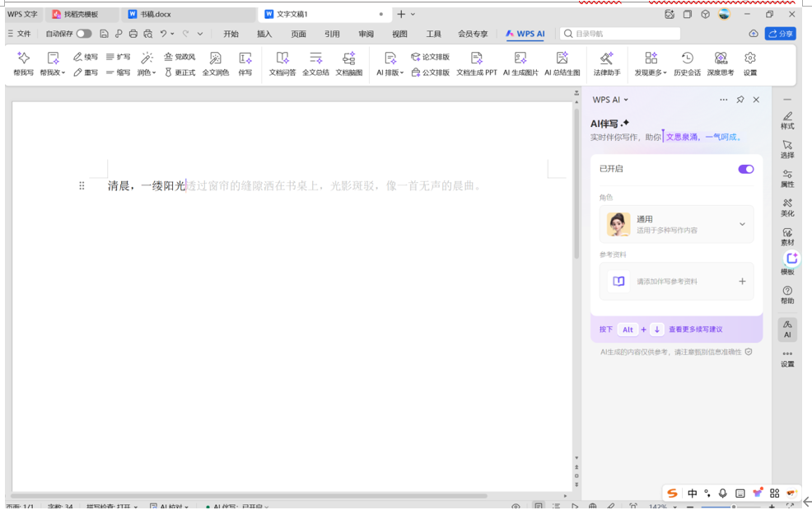The image size is (812, 510).
Task: Open 历史会话 history
Action: (687, 63)
